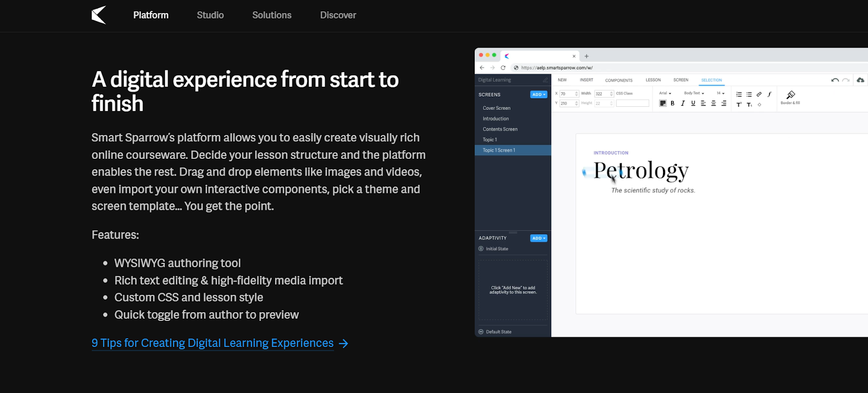The image size is (868, 393).
Task: Open the Studio navigation menu item
Action: coord(210,15)
